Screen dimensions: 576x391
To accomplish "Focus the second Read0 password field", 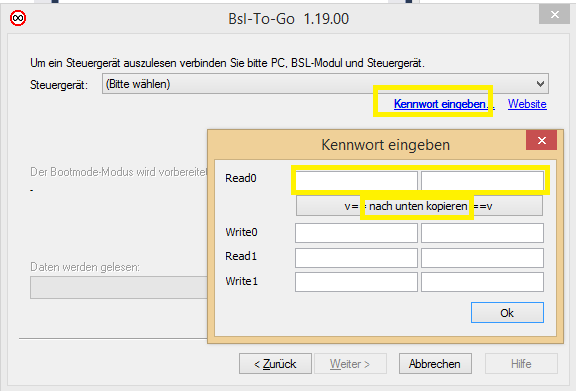I will (482, 180).
